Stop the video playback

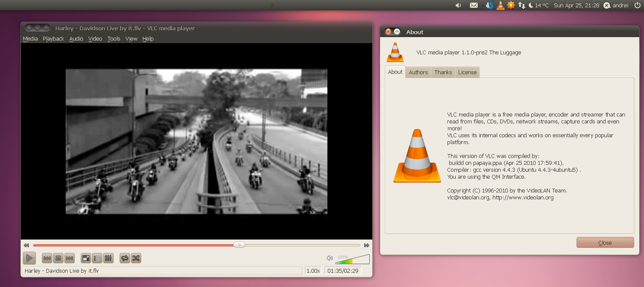pos(58,258)
